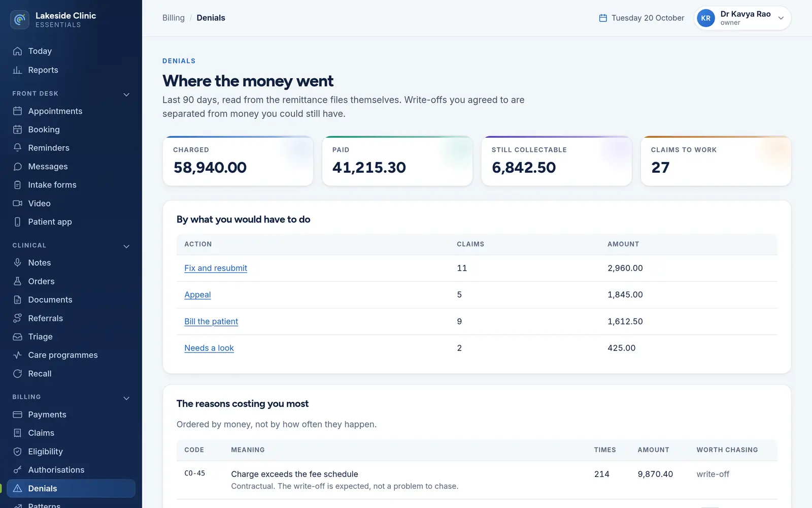Image resolution: width=812 pixels, height=508 pixels.
Task: Click the Eligibility shield icon
Action: coord(17,452)
